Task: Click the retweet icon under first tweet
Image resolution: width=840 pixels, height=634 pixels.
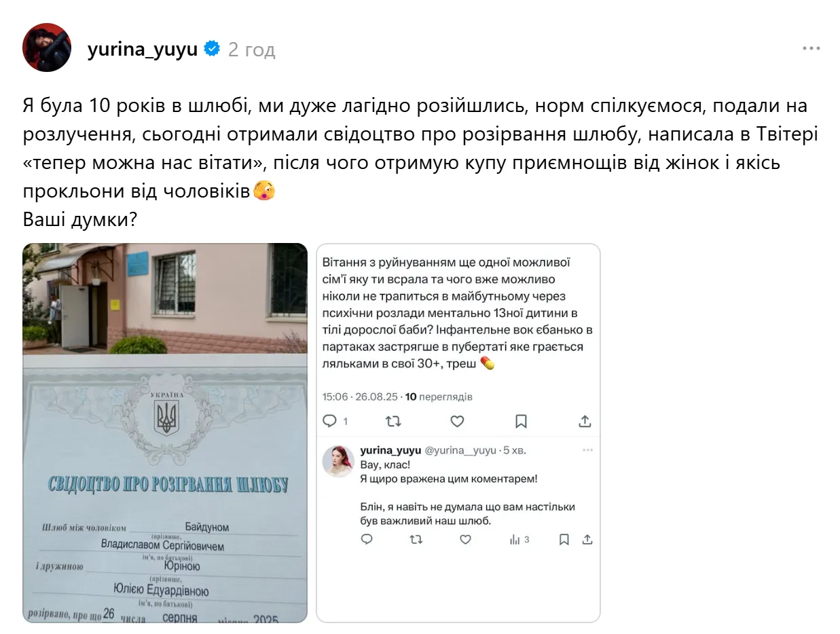Action: (x=393, y=421)
